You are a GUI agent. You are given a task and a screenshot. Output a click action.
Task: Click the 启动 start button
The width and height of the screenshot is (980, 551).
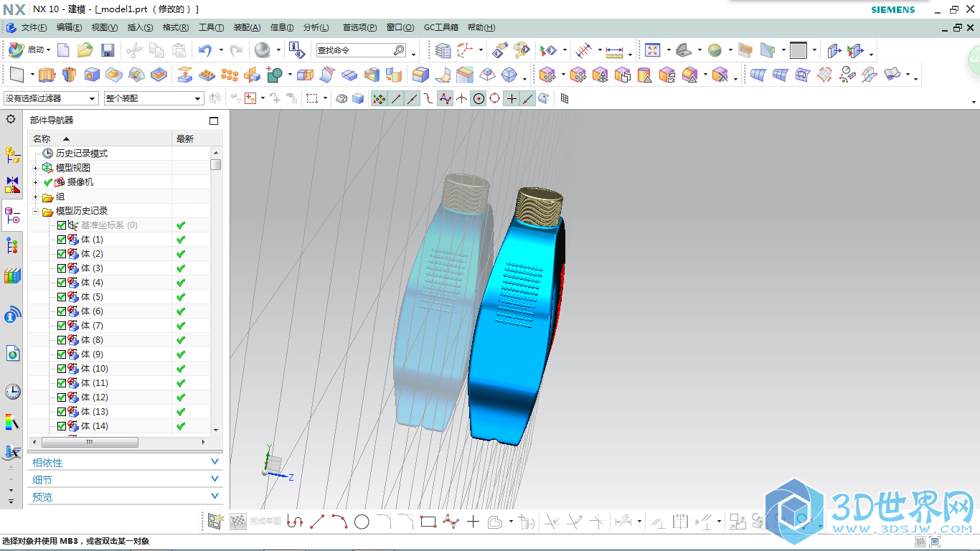point(28,50)
